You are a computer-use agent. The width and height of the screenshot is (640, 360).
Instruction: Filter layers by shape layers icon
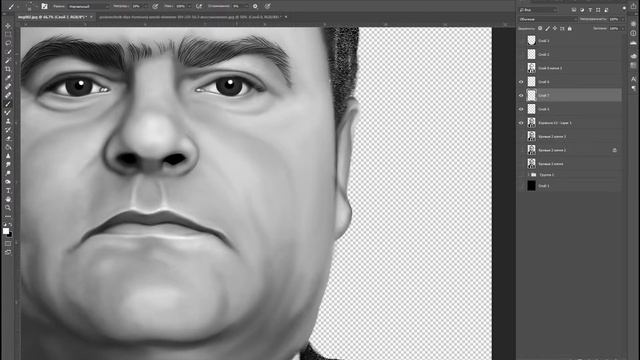598,10
